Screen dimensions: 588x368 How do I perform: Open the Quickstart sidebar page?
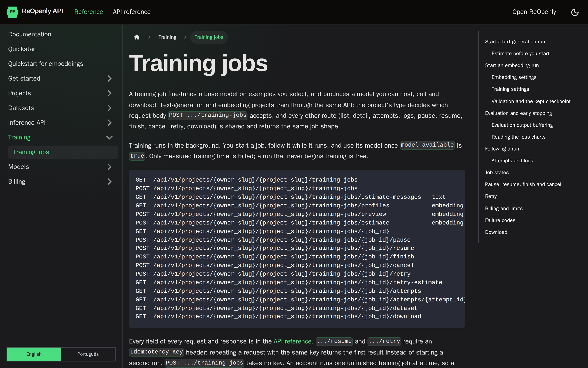(23, 49)
